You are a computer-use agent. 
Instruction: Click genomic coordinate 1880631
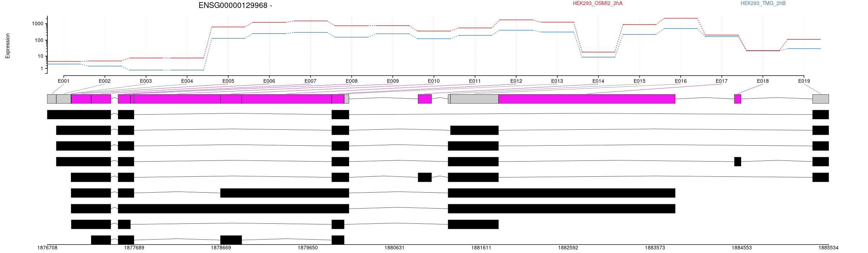[395, 248]
